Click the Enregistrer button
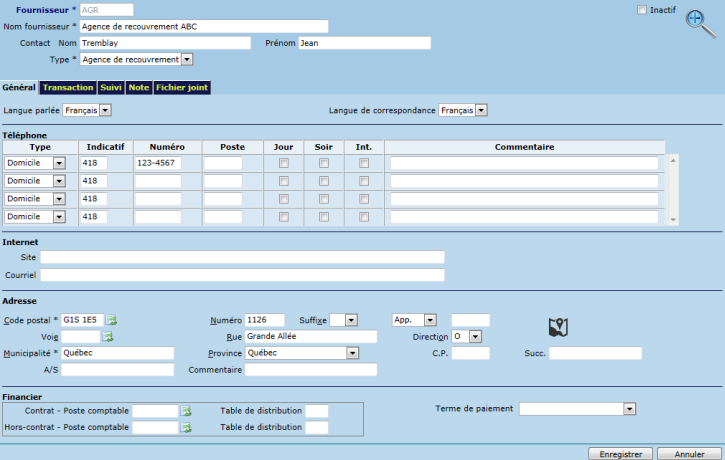Viewport: 725px width, 460px height. pyautogui.click(x=620, y=453)
